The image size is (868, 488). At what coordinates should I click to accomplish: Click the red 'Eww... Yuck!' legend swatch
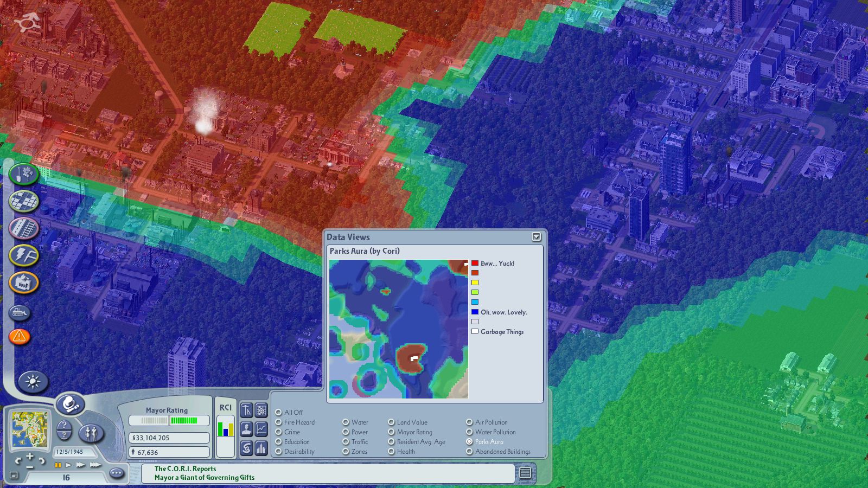click(475, 263)
